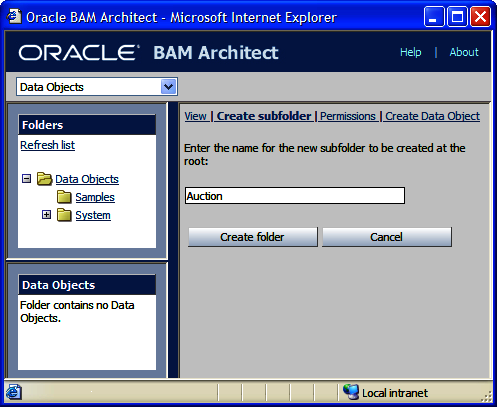Click the Samples folder icon
The width and height of the screenshot is (497, 407).
[64, 197]
